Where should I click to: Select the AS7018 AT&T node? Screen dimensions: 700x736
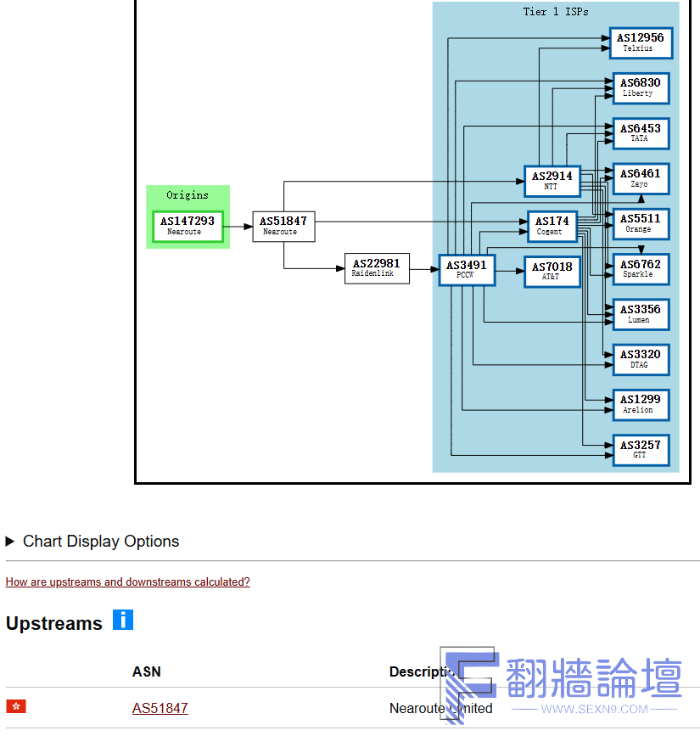click(x=552, y=272)
